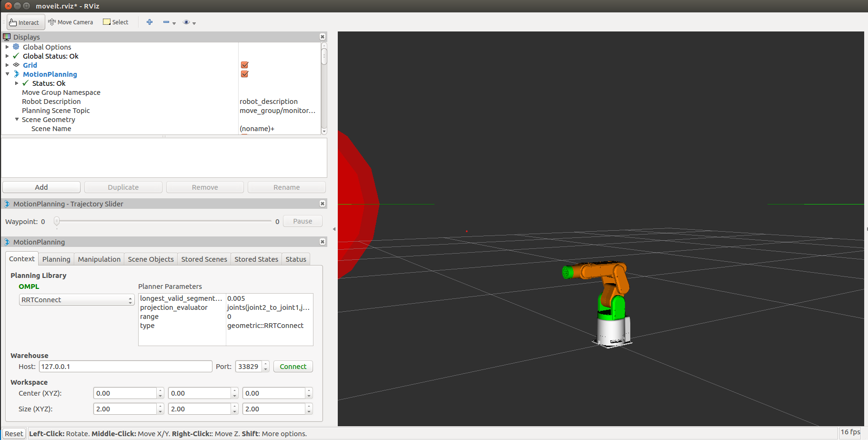Expand the Global Options tree item
This screenshot has width=868, height=440.
pos(7,47)
